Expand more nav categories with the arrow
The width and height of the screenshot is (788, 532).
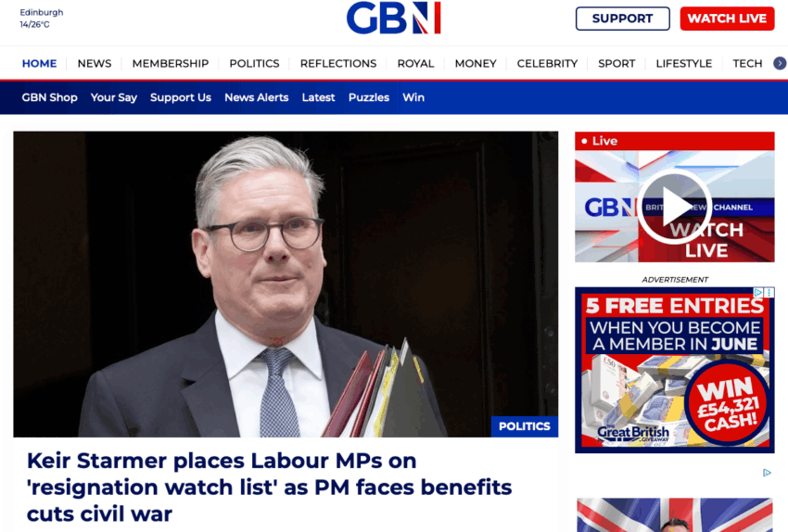pos(780,63)
